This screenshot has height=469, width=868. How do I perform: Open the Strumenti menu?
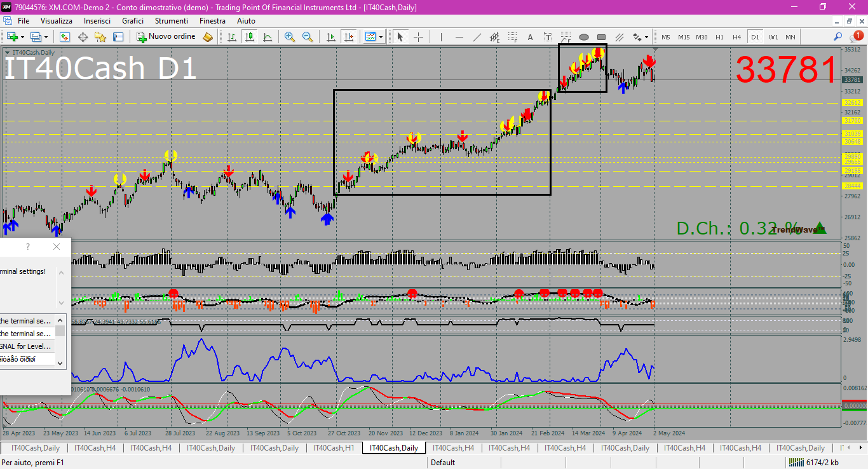(171, 21)
